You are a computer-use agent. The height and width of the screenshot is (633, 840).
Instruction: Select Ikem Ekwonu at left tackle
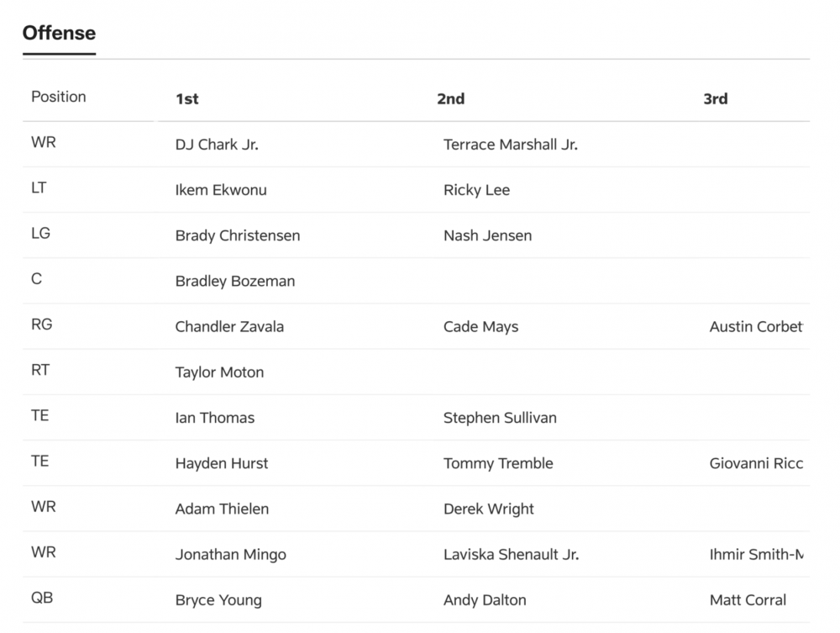click(x=221, y=190)
